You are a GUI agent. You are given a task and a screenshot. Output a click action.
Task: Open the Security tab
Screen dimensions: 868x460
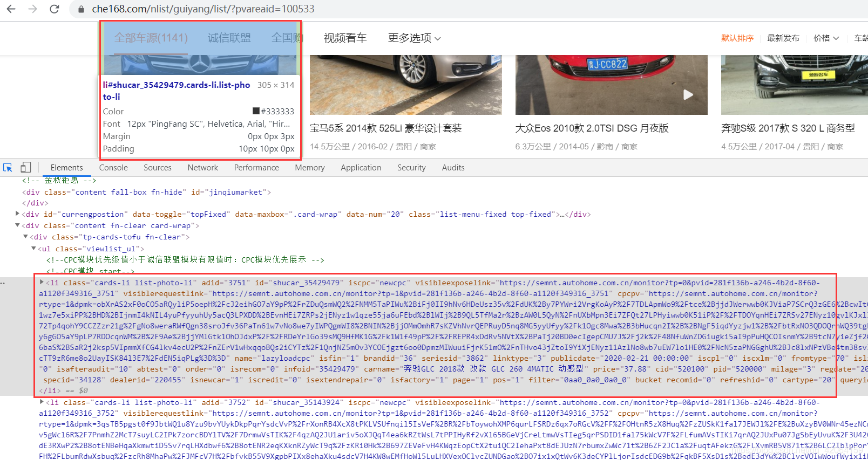click(411, 168)
